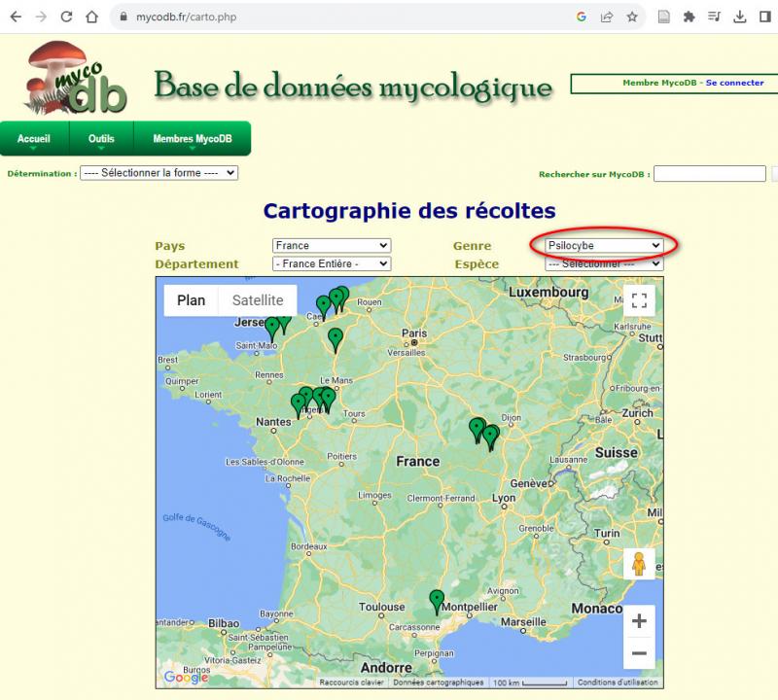Screen dimensions: 778x700
Task: Open the browser extensions puzzle icon
Action: [x=690, y=17]
